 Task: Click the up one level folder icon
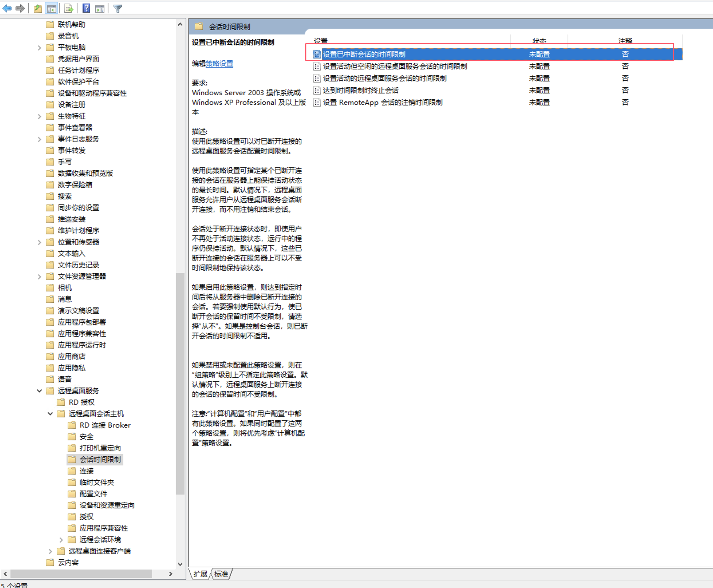[38, 9]
